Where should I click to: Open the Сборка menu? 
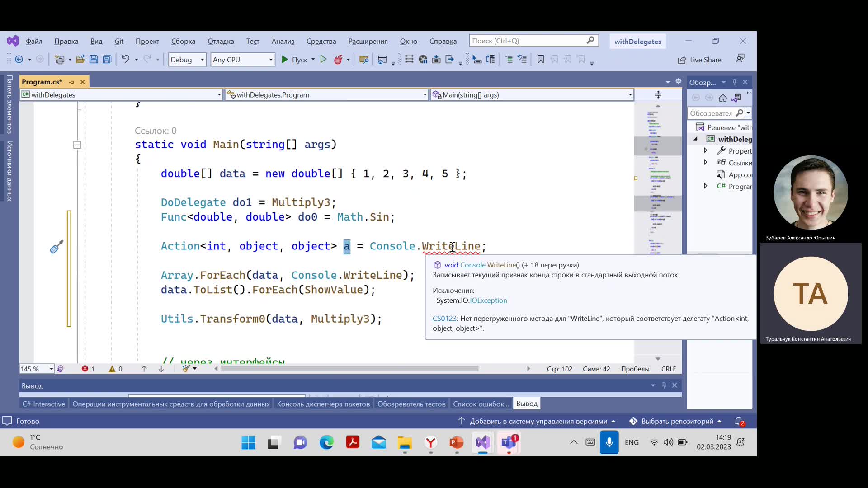pyautogui.click(x=183, y=41)
